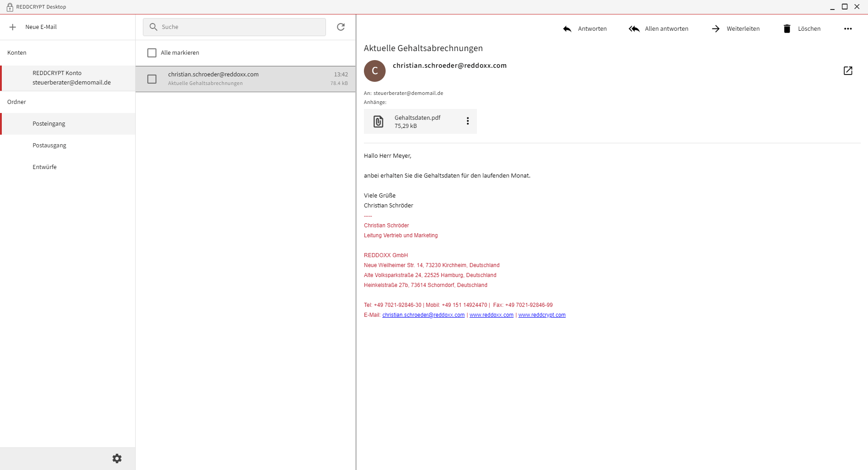Image resolution: width=868 pixels, height=470 pixels.
Task: Open the Entwürfe folder
Action: pos(44,167)
